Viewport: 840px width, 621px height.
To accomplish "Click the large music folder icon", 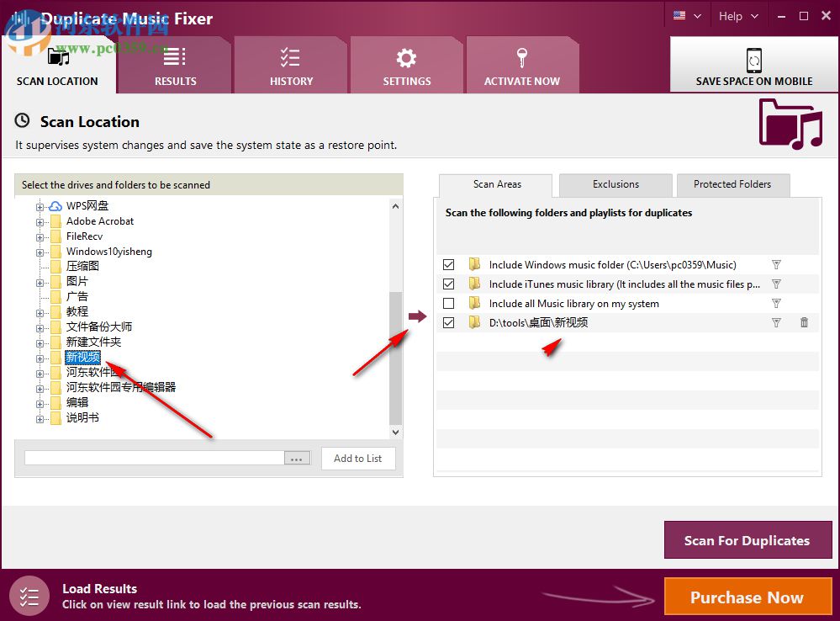I will [790, 124].
